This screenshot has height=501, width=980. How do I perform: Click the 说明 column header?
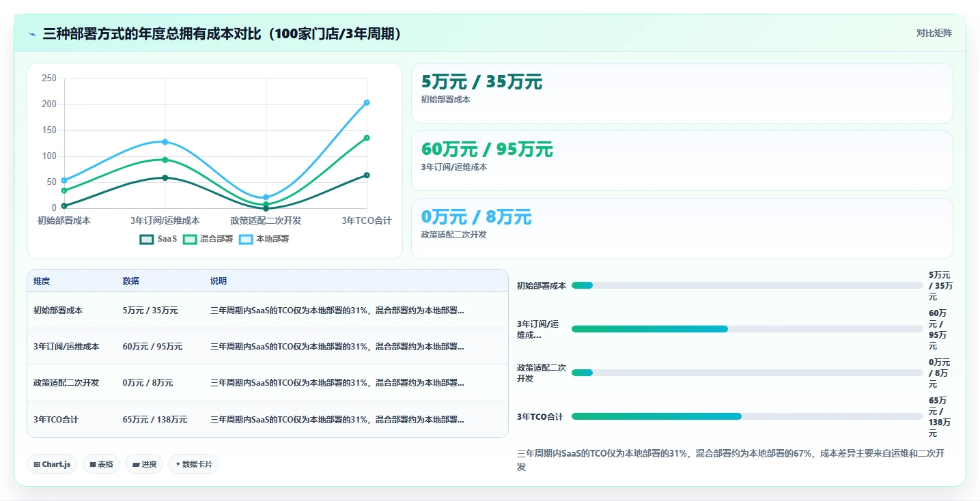[x=219, y=281]
